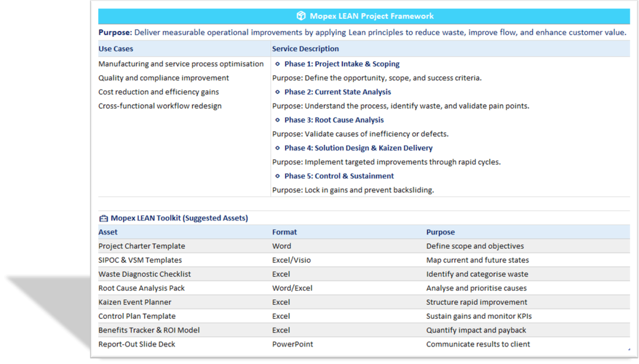Click the Use Cases column header
This screenshot has height=364, width=639.
coord(116,49)
